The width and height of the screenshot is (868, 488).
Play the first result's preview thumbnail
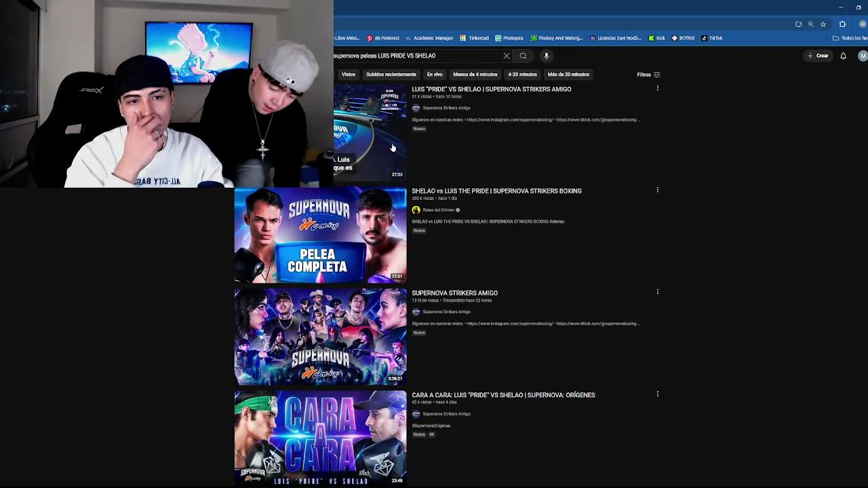(x=370, y=133)
